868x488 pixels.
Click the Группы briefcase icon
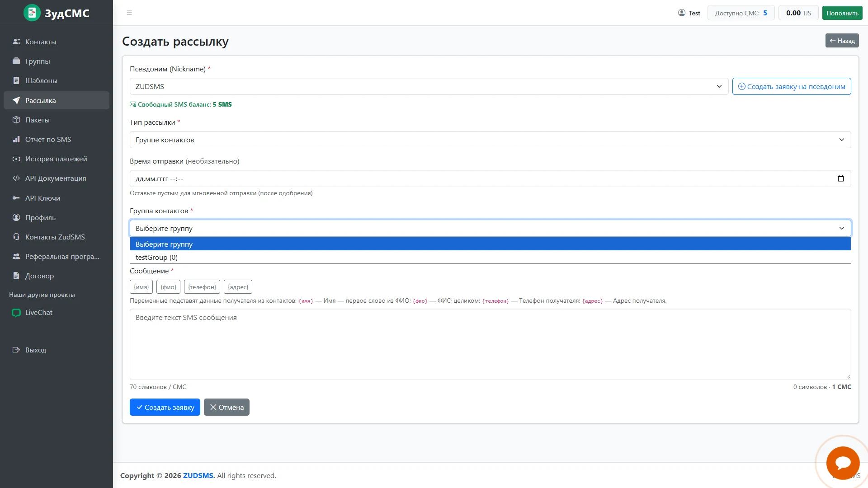click(16, 61)
